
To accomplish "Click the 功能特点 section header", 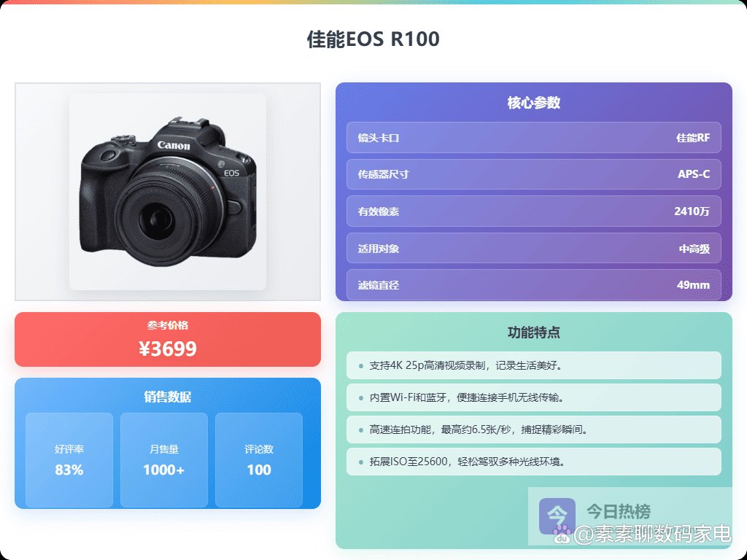I will pyautogui.click(x=533, y=332).
